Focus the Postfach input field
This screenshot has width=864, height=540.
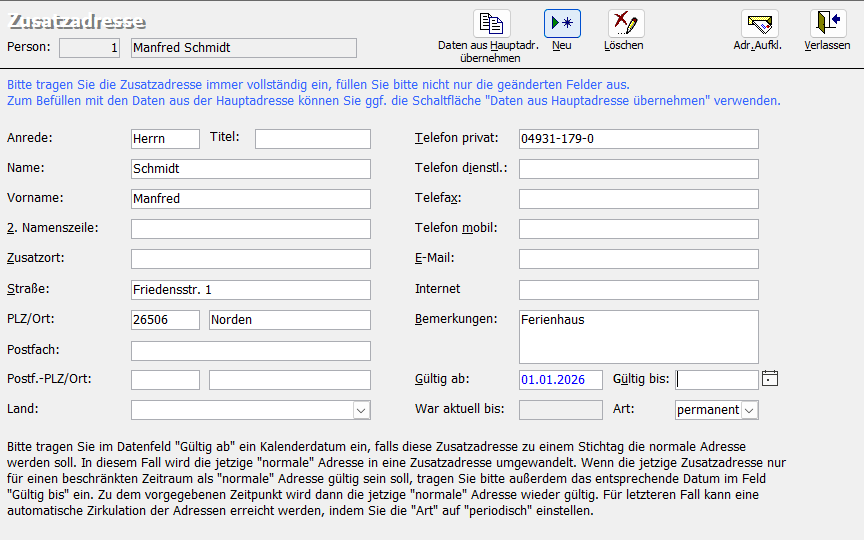pos(250,350)
